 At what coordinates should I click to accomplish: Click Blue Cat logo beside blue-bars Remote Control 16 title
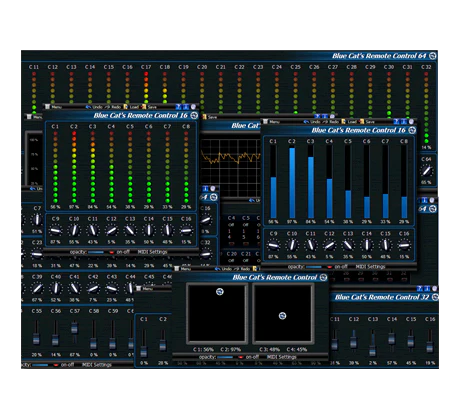pos(412,130)
